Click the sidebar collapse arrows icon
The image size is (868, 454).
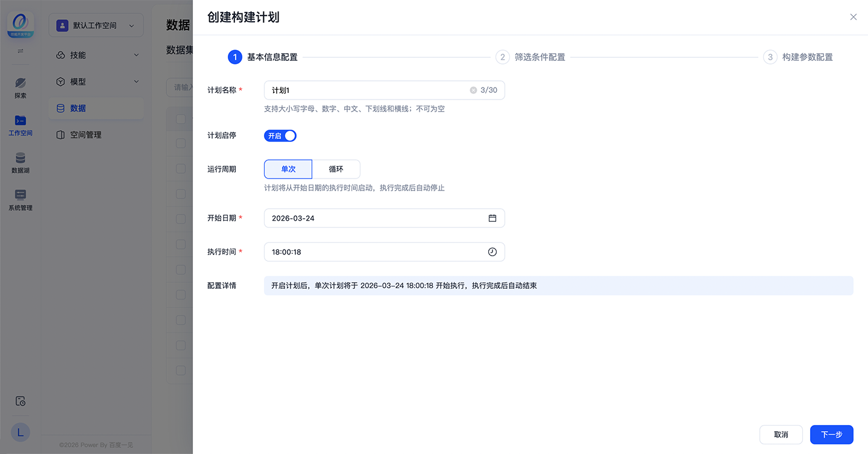coord(20,51)
